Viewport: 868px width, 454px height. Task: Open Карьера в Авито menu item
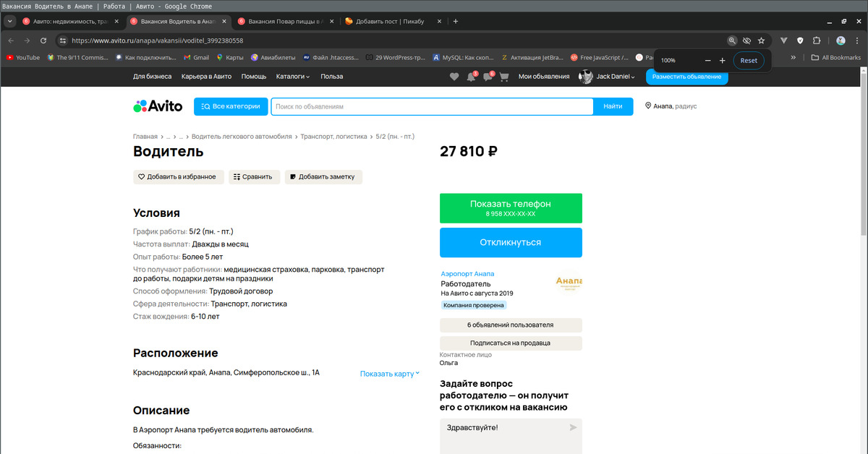206,77
